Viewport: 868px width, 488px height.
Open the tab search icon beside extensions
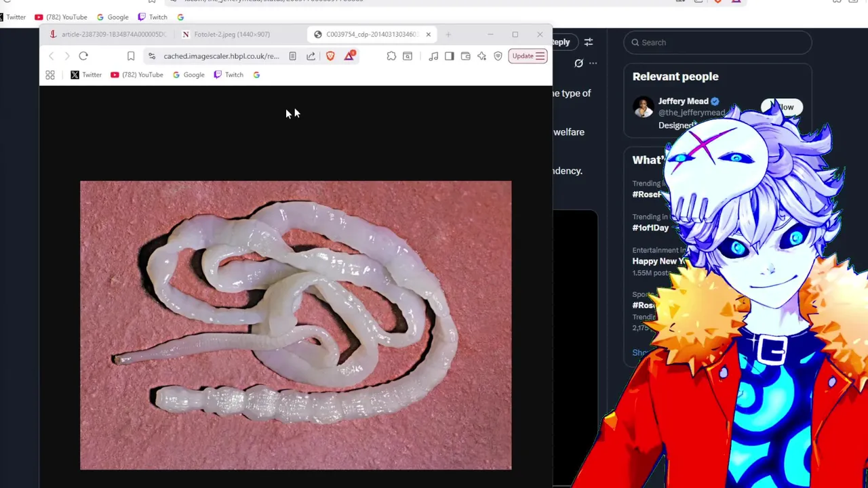click(x=408, y=56)
